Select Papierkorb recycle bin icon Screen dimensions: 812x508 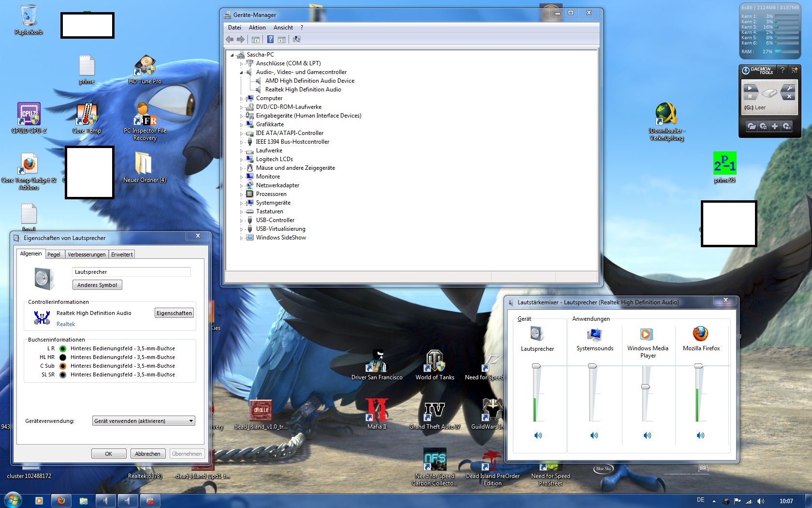(29, 20)
